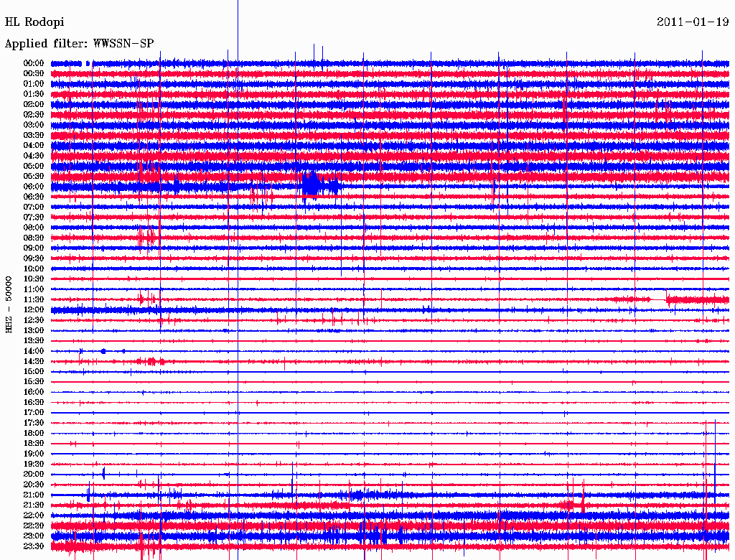Viewport: 735px width, 560px height.
Task: Select the 22:00 time label
Action: [x=34, y=515]
